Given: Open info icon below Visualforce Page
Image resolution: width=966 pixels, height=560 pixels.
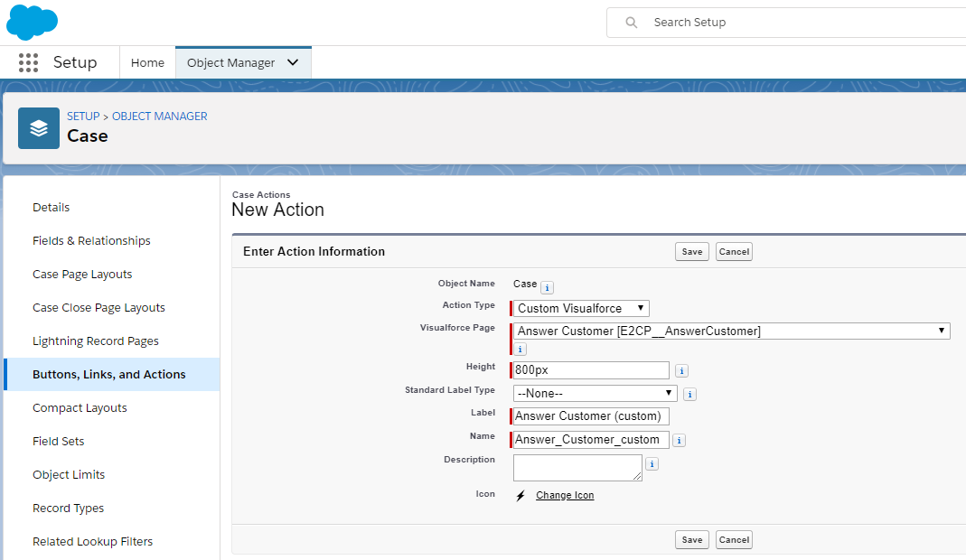Looking at the screenshot, I should click(x=520, y=350).
